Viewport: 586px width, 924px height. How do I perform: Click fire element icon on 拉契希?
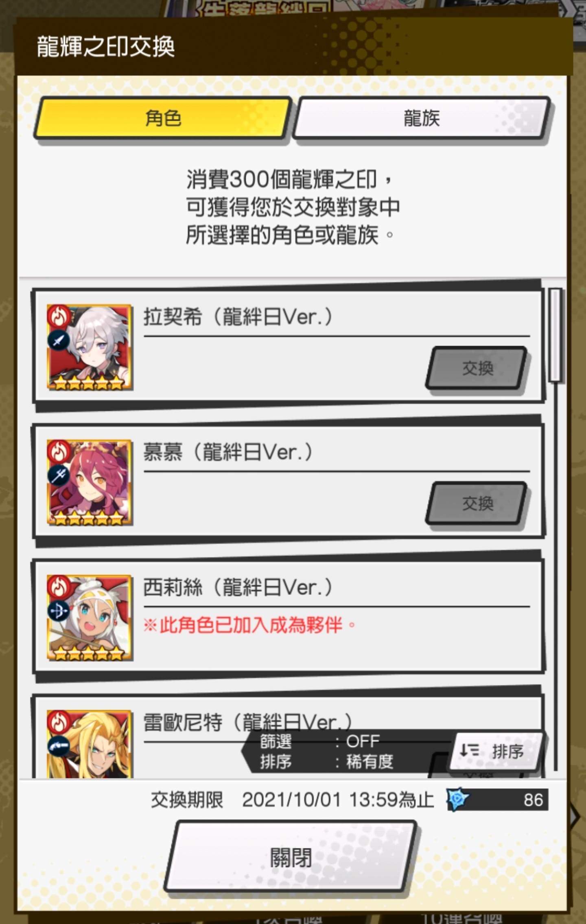point(59,316)
